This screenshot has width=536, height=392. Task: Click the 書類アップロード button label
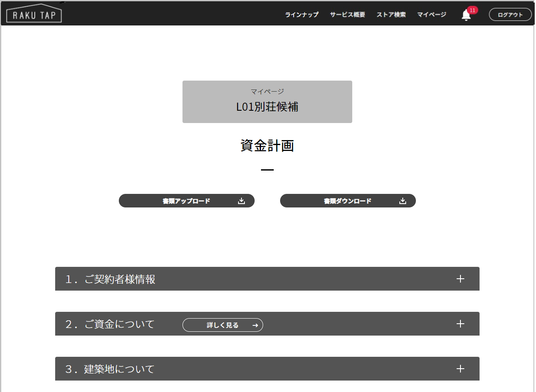click(186, 201)
